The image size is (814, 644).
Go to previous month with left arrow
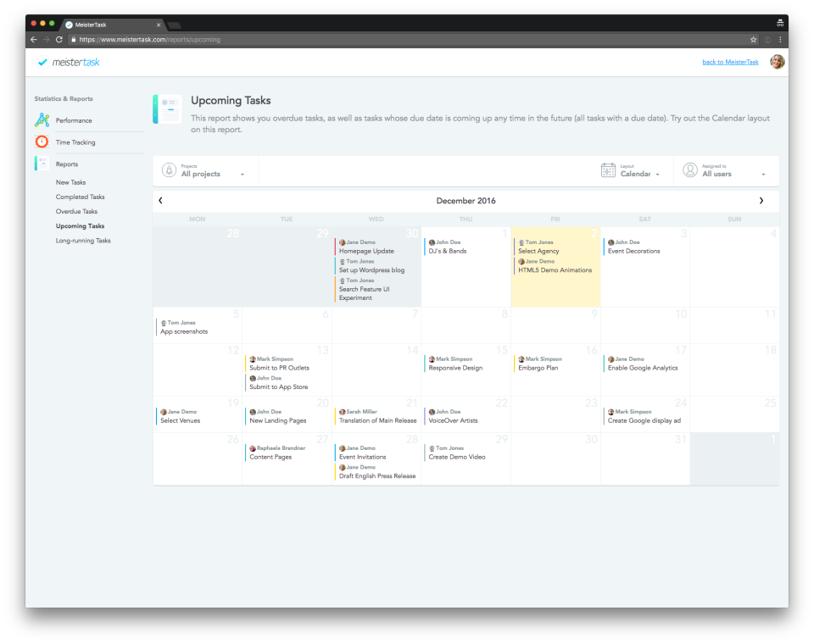tap(160, 200)
